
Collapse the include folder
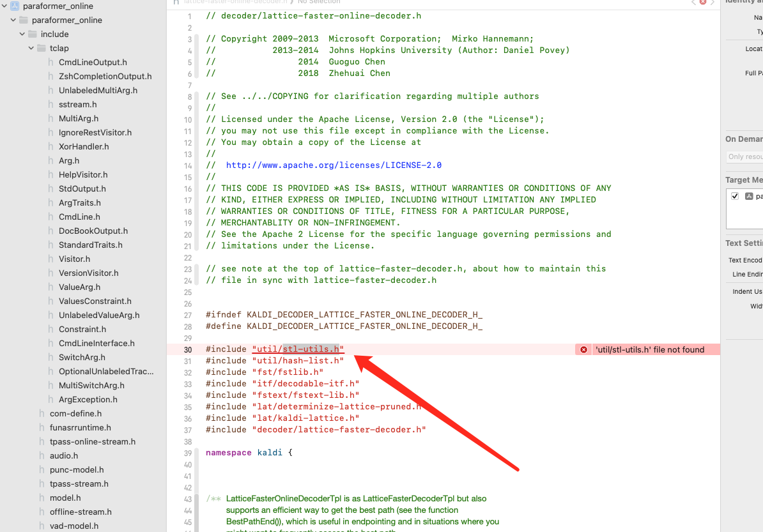pyautogui.click(x=22, y=34)
